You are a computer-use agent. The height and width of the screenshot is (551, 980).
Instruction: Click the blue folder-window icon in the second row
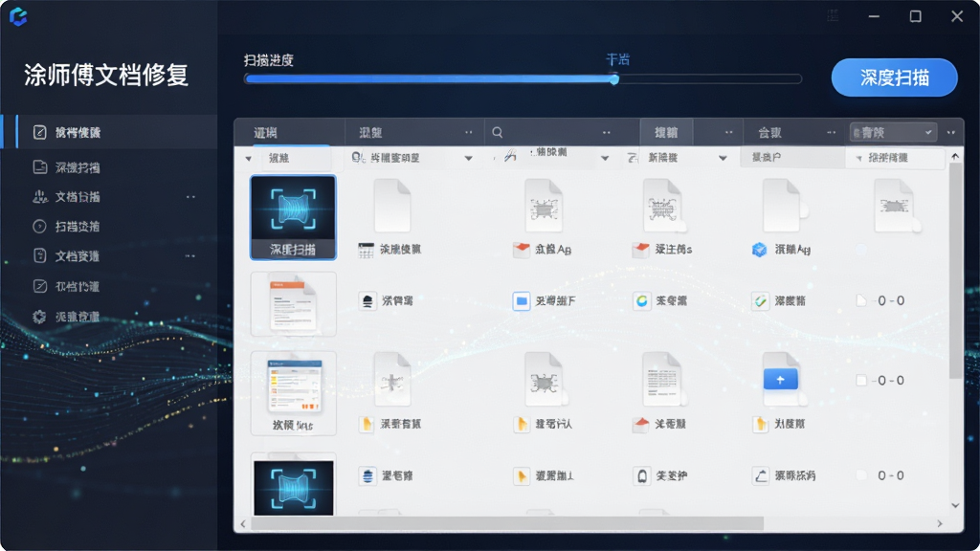point(522,301)
